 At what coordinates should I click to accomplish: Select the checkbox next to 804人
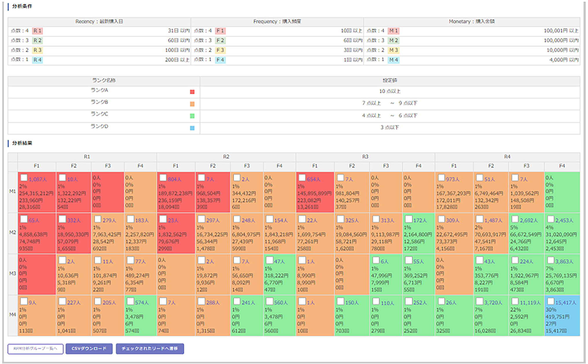(x=163, y=178)
